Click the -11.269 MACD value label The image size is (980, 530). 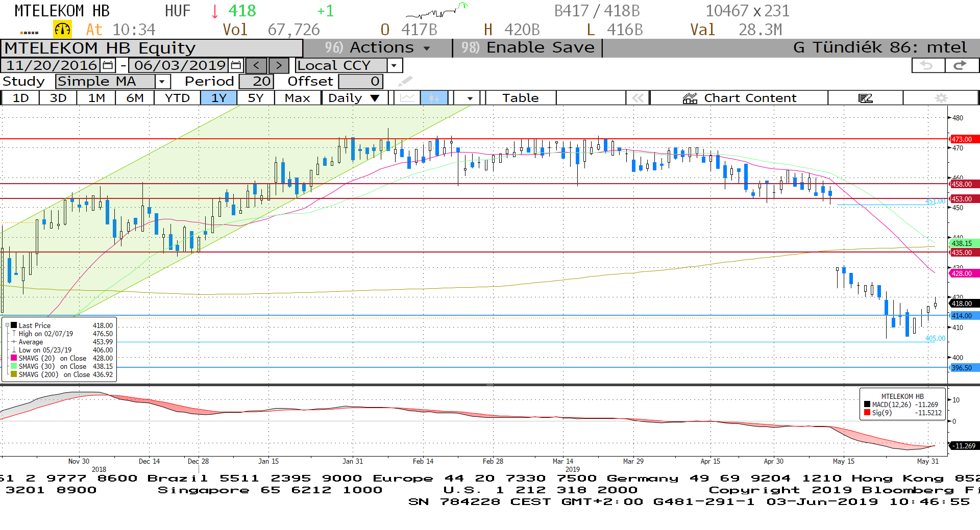point(964,446)
